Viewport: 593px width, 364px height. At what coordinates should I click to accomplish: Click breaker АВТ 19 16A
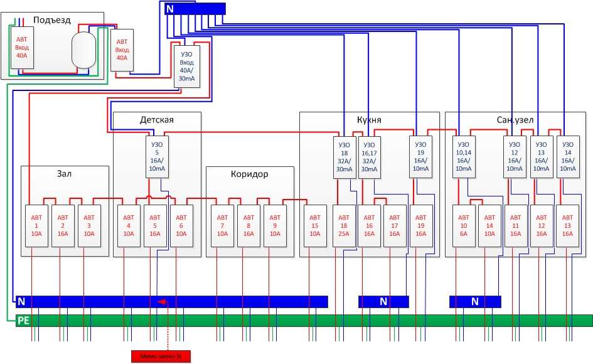point(421,226)
